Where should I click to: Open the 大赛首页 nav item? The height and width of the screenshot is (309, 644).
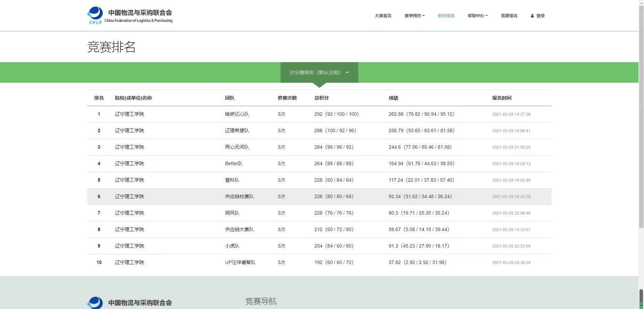[x=383, y=16]
